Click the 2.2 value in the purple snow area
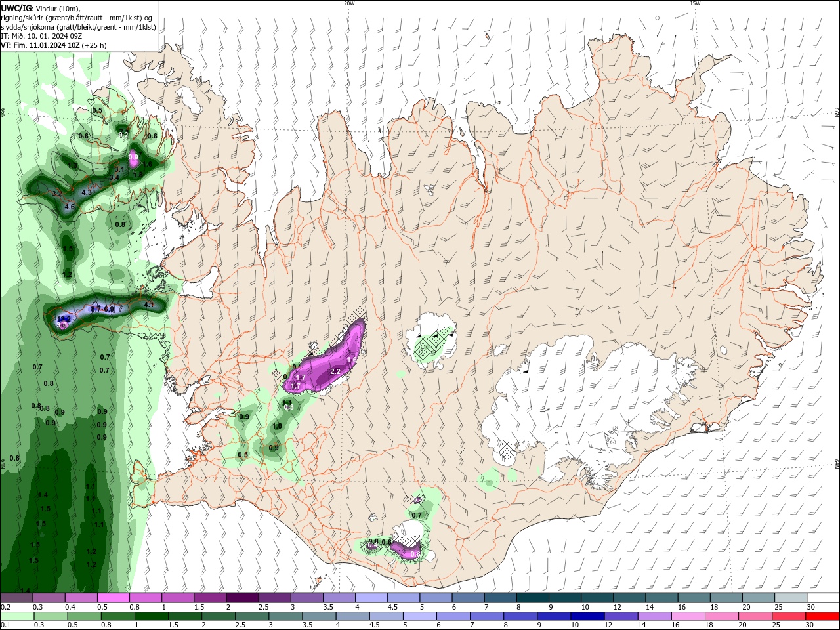840x630 pixels. click(335, 372)
